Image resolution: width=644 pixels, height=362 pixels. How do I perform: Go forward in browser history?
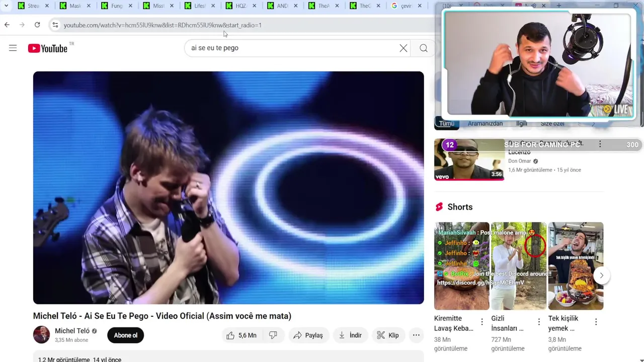pos(22,25)
